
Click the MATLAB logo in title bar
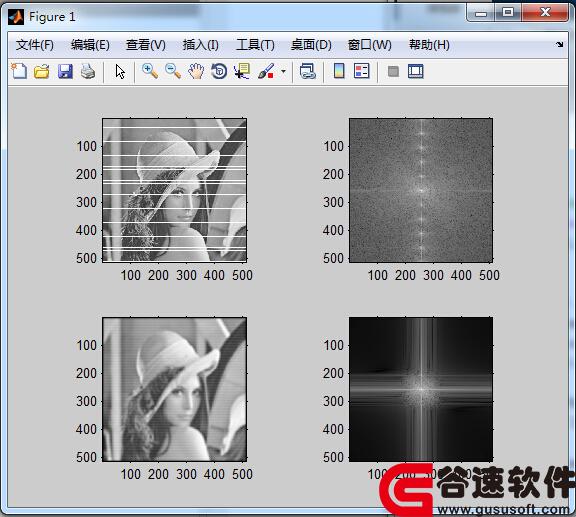point(16,17)
